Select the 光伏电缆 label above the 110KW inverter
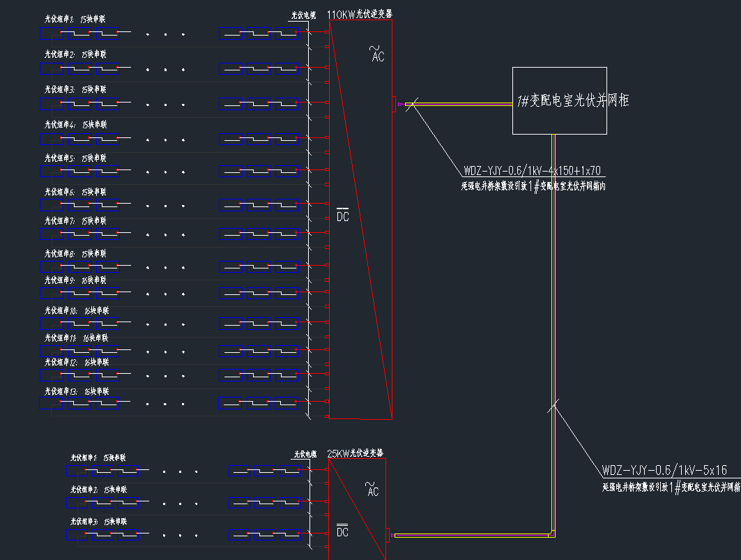 coord(304,14)
